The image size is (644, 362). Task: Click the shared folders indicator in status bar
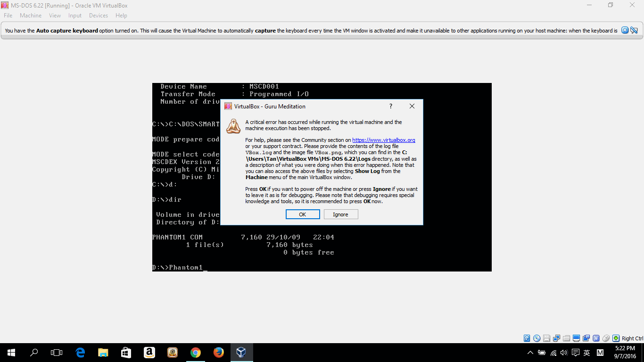point(567,338)
